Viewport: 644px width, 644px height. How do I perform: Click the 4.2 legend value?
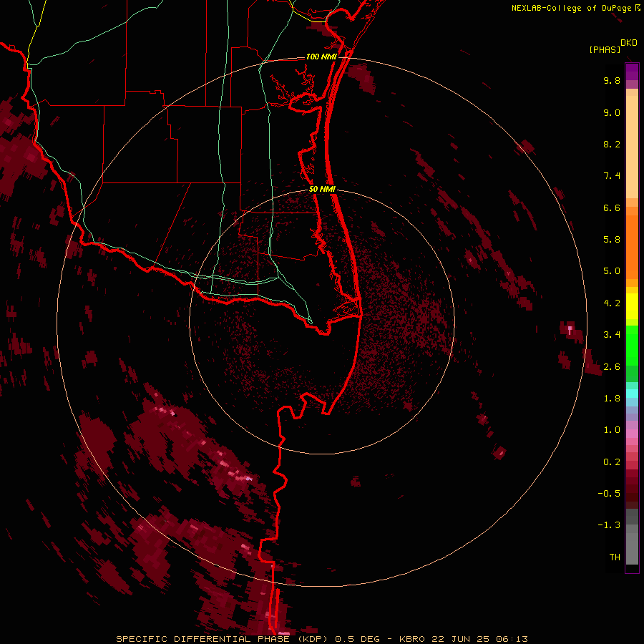click(x=612, y=303)
